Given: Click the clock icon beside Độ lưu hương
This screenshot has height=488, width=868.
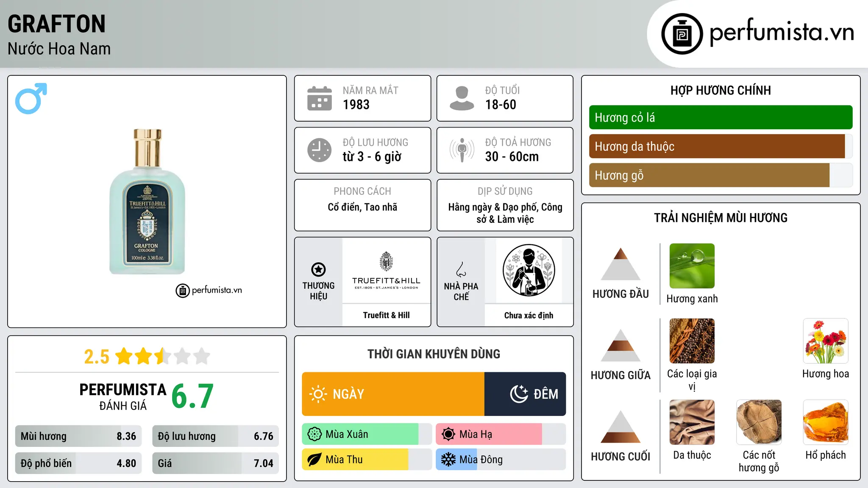Looking at the screenshot, I should (320, 150).
